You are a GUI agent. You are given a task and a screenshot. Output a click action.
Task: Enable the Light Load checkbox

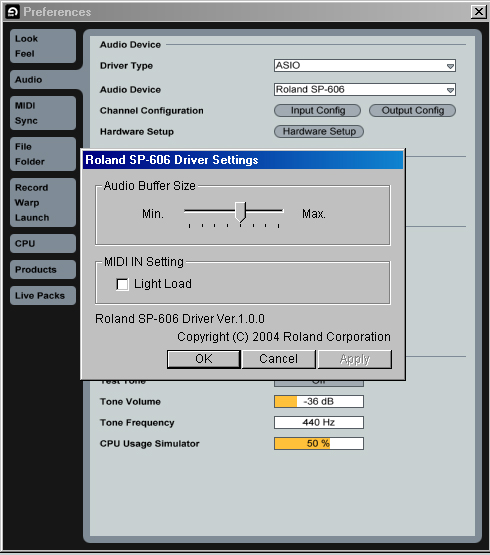click(122, 284)
